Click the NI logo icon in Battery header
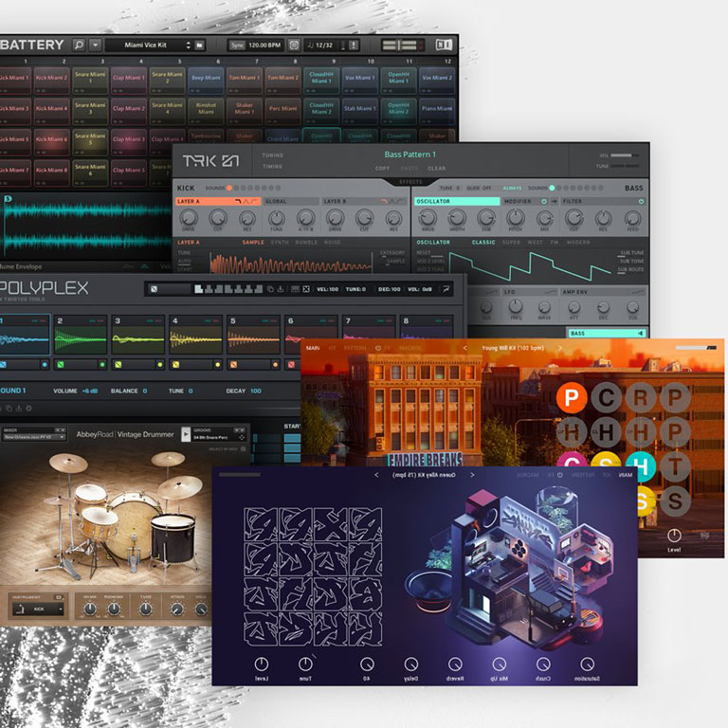728x728 pixels. [x=443, y=45]
